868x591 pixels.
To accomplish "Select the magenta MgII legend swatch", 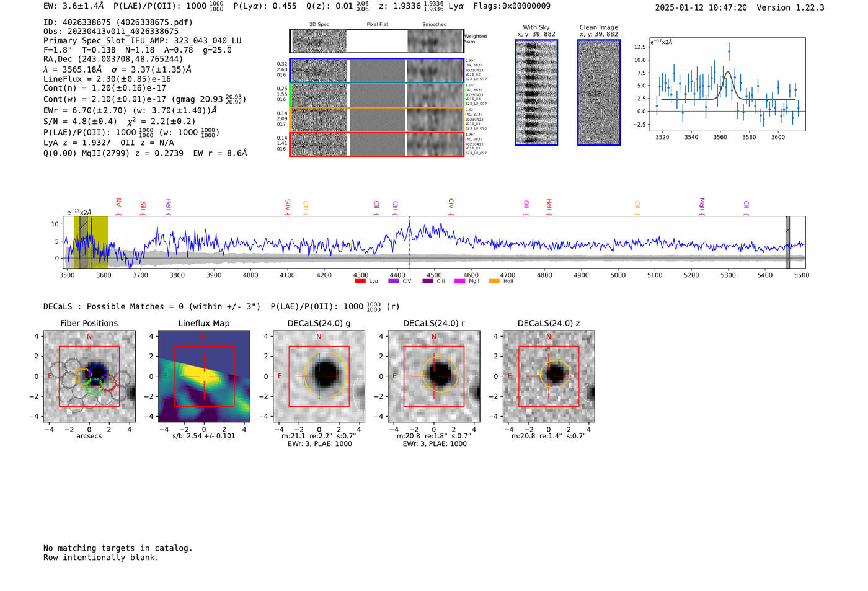I will point(460,281).
